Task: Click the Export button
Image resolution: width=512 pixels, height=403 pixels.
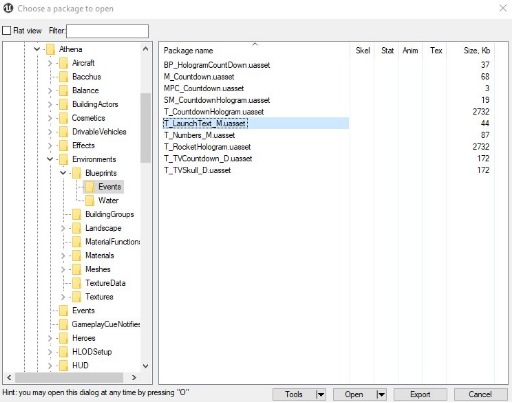Action: tap(420, 394)
